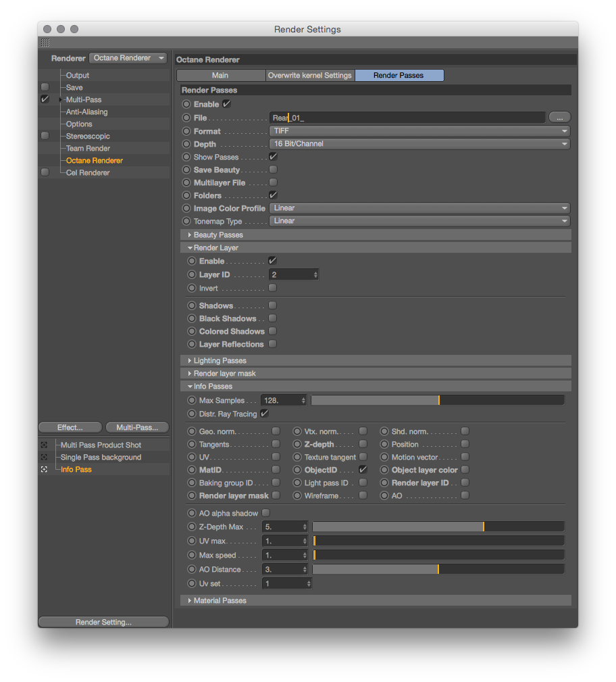Select Output in the settings list

(78, 75)
